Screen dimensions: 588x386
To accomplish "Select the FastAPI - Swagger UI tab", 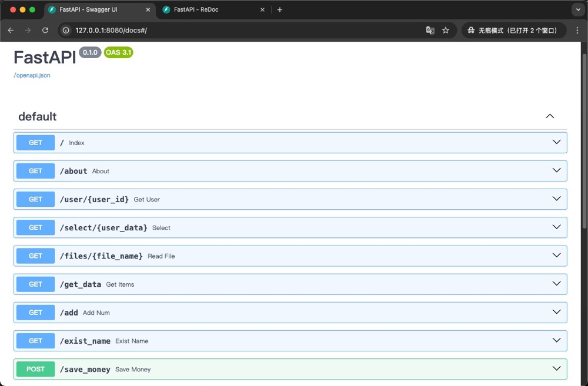I will coord(94,9).
